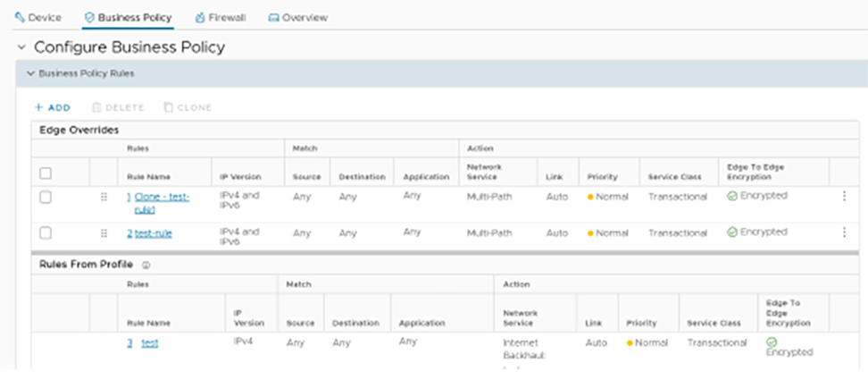868x380 pixels.
Task: Select the Business Policy tab
Action: click(127, 17)
